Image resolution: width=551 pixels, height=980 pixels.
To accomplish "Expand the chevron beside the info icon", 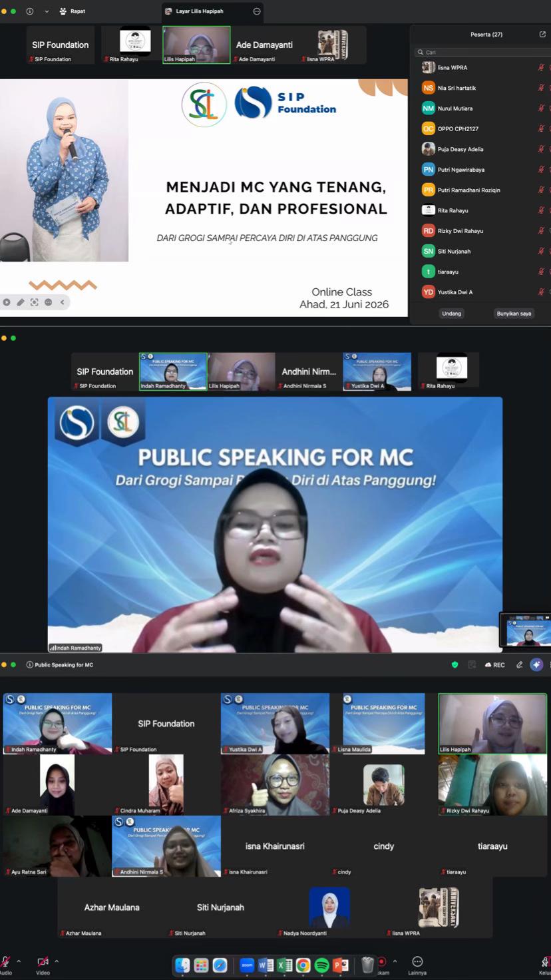I will (47, 11).
